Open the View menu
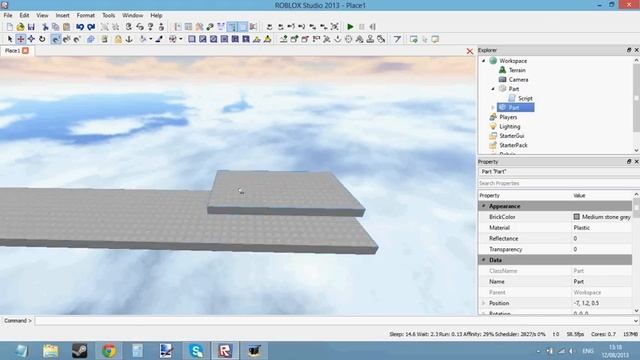 pos(42,16)
